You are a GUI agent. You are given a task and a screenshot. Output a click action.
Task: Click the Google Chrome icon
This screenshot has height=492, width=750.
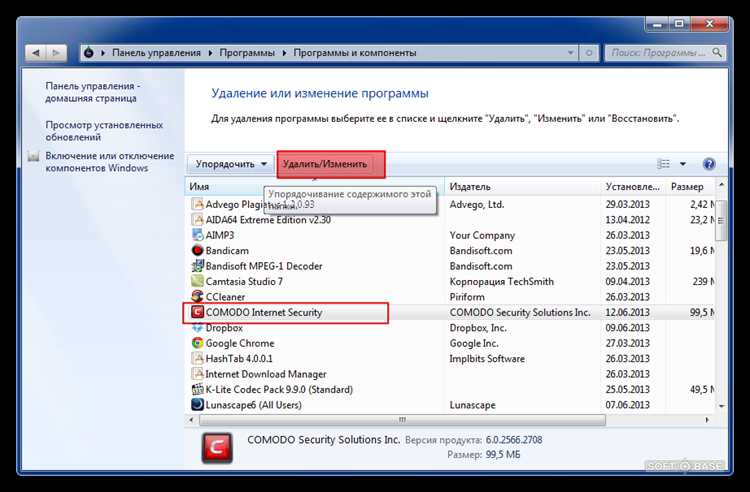click(x=197, y=343)
